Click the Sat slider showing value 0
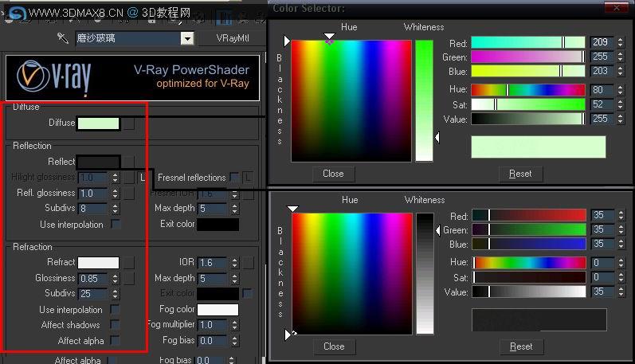 [529, 277]
